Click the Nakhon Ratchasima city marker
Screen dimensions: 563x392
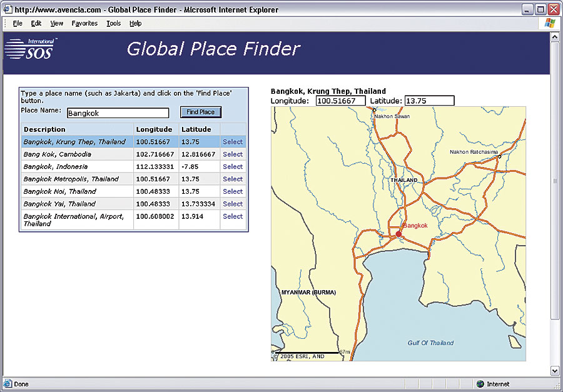pyautogui.click(x=499, y=156)
